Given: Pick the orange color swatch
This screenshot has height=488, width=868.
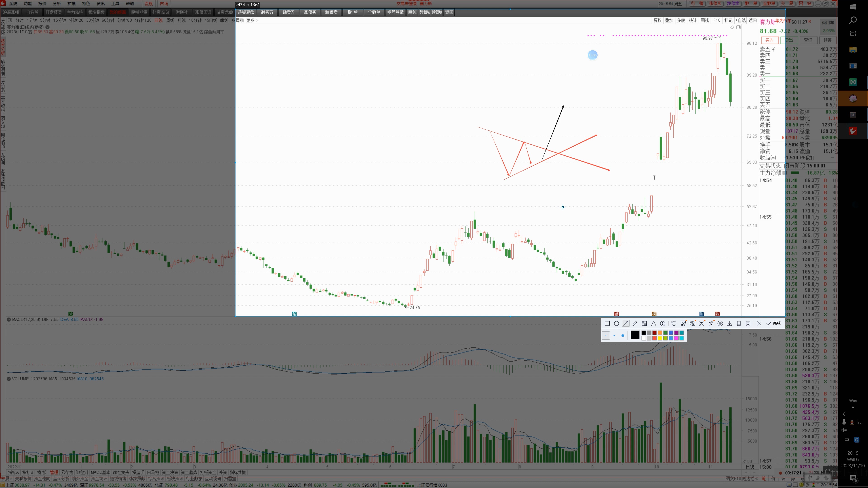Looking at the screenshot, I should (x=660, y=333).
